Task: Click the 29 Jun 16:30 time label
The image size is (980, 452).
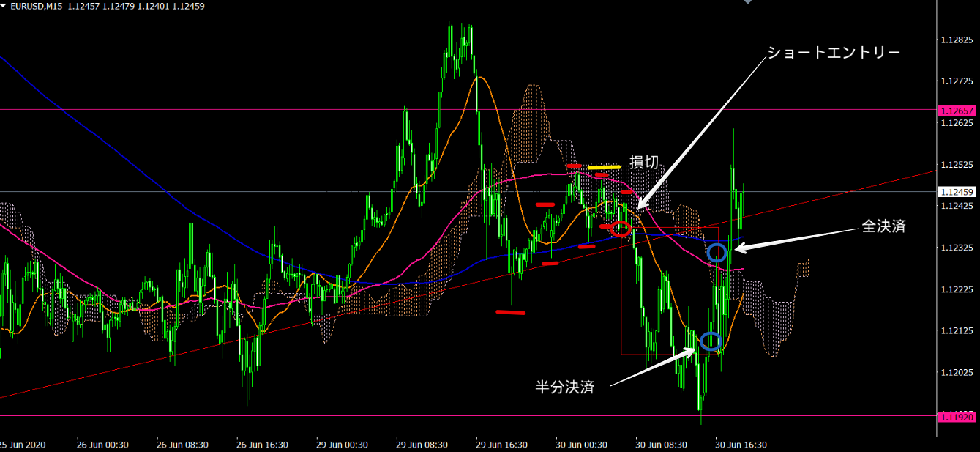Action: tap(501, 445)
